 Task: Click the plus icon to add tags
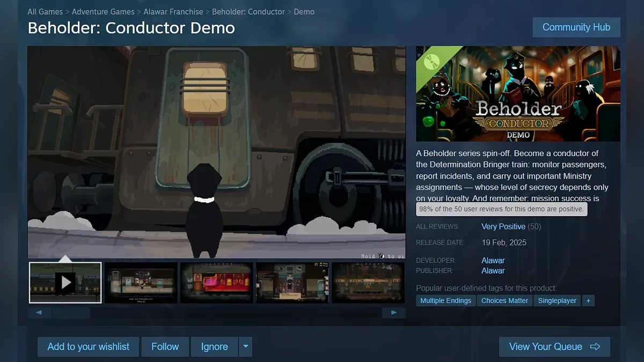pos(588,301)
